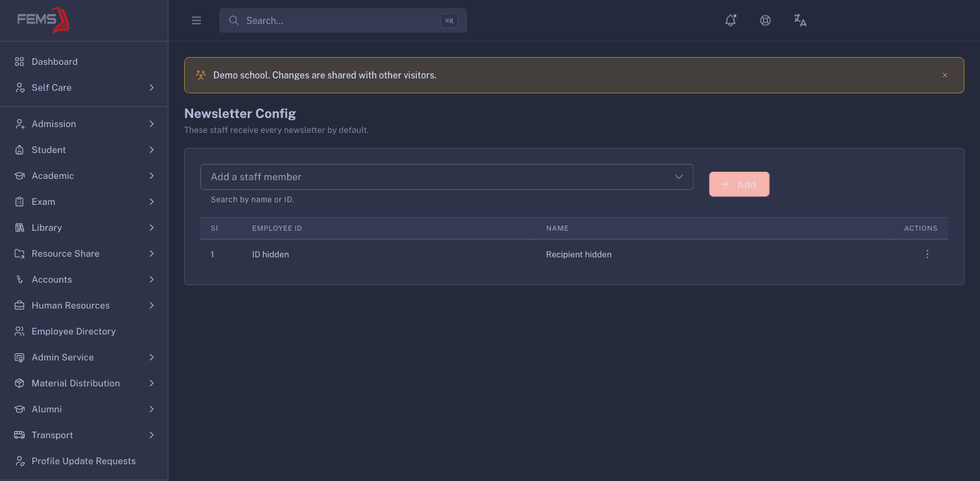980x481 pixels.
Task: Click the Exam clipboard icon
Action: coord(19,202)
